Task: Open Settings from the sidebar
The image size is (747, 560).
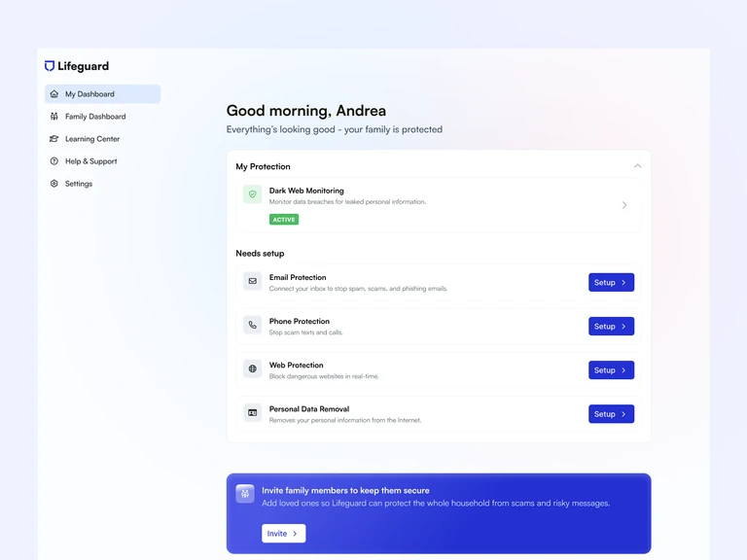Action: [103, 184]
